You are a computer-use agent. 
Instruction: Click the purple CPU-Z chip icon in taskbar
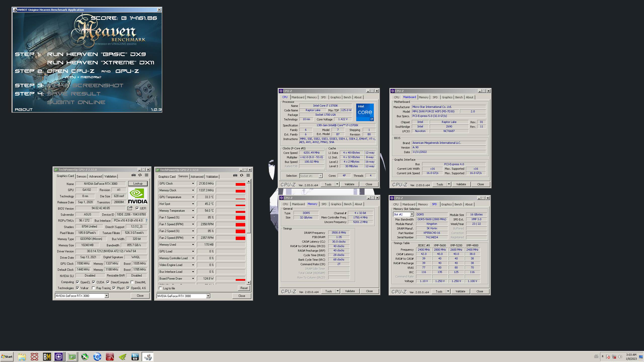(x=59, y=357)
